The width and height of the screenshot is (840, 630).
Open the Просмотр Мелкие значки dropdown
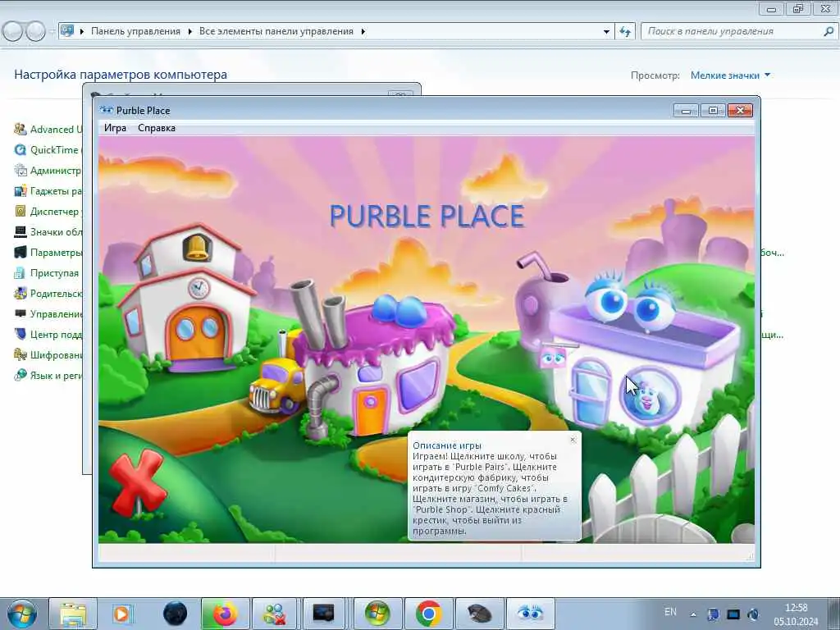730,75
